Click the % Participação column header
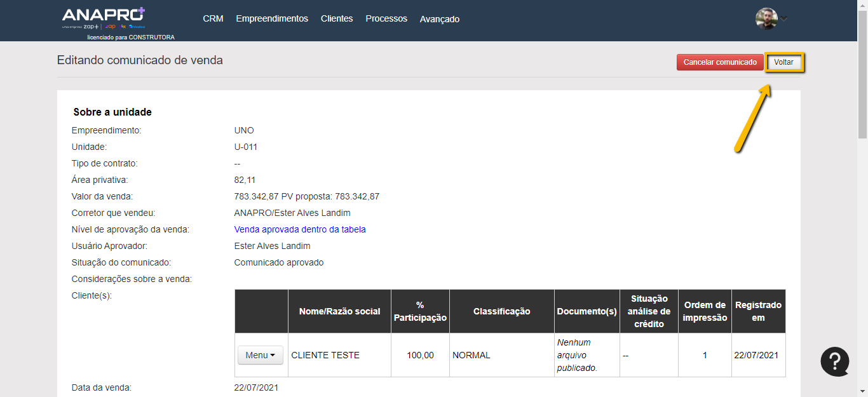This screenshot has height=397, width=868. coord(420,311)
